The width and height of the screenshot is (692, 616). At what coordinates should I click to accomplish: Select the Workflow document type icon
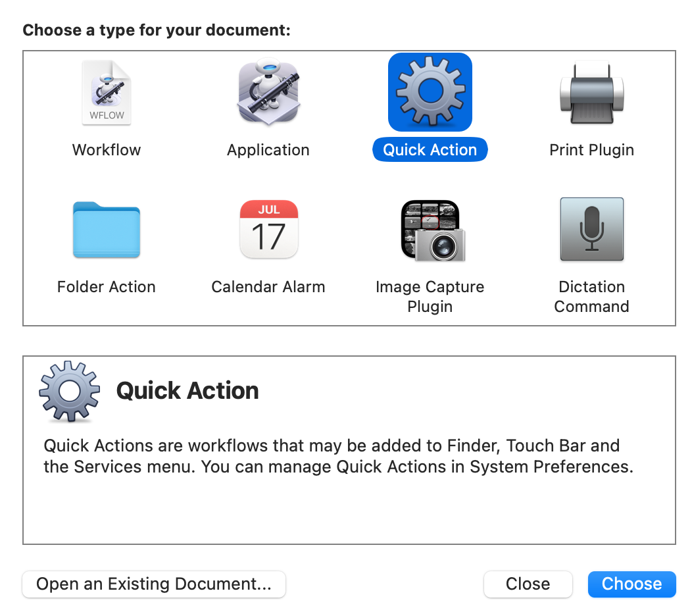[106, 92]
